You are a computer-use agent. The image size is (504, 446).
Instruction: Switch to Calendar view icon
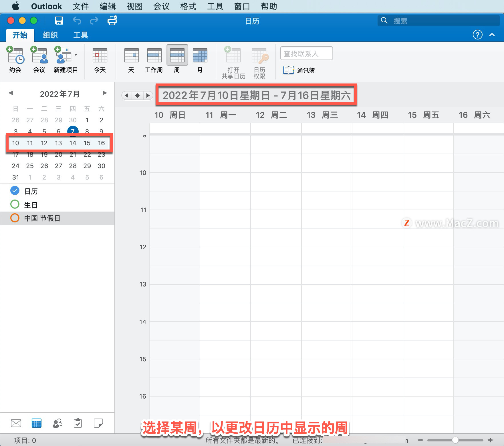(x=37, y=423)
